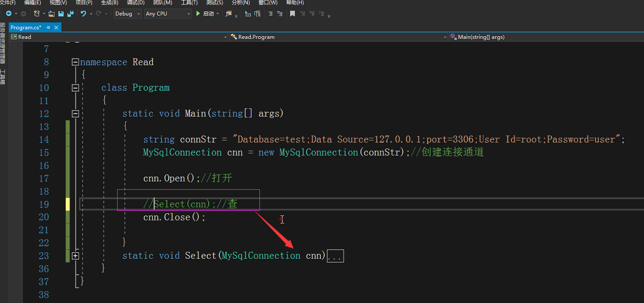The image size is (644, 303).
Task: Open the 帮助(H) menu
Action: pos(295,3)
